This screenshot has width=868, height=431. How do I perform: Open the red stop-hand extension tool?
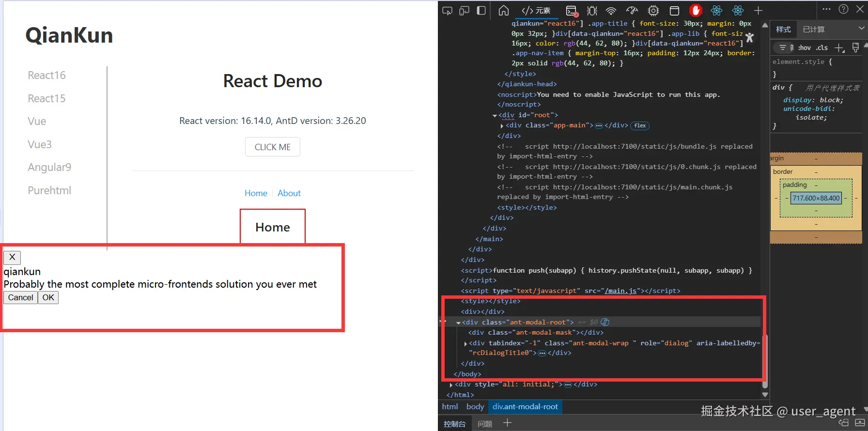click(696, 10)
